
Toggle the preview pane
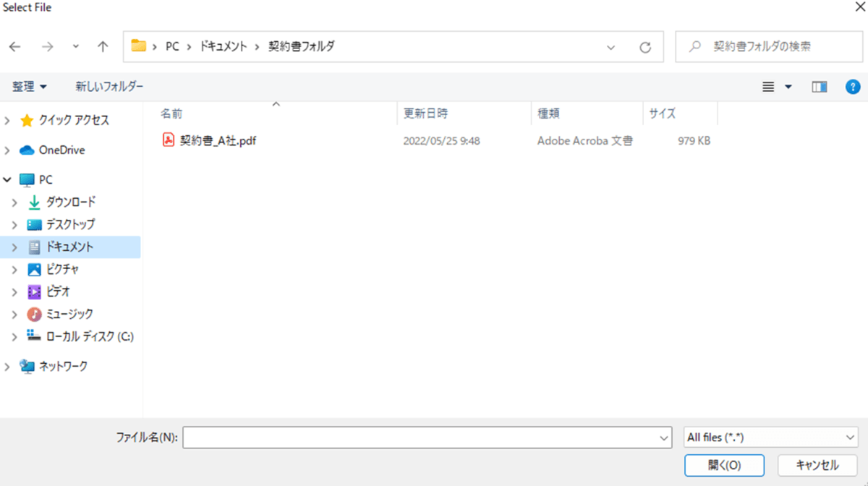click(820, 87)
